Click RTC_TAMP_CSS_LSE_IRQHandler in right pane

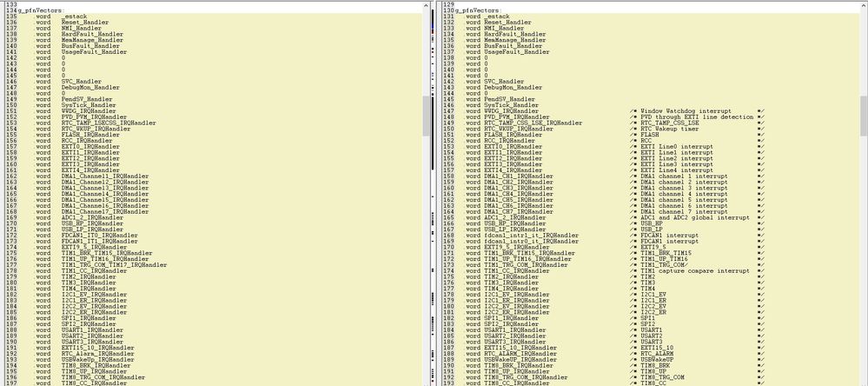[x=533, y=123]
